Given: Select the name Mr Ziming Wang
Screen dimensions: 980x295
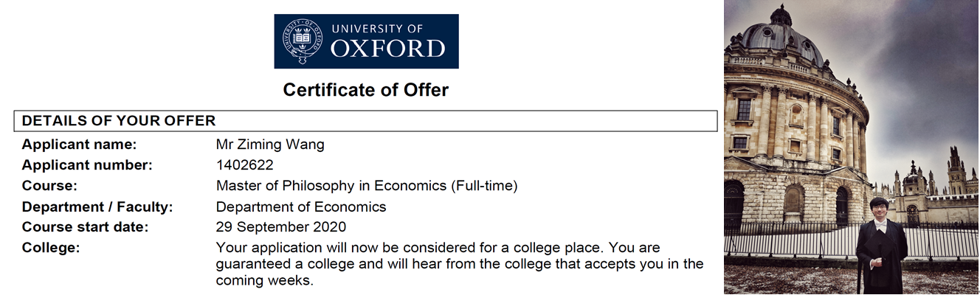Looking at the screenshot, I should point(270,145).
